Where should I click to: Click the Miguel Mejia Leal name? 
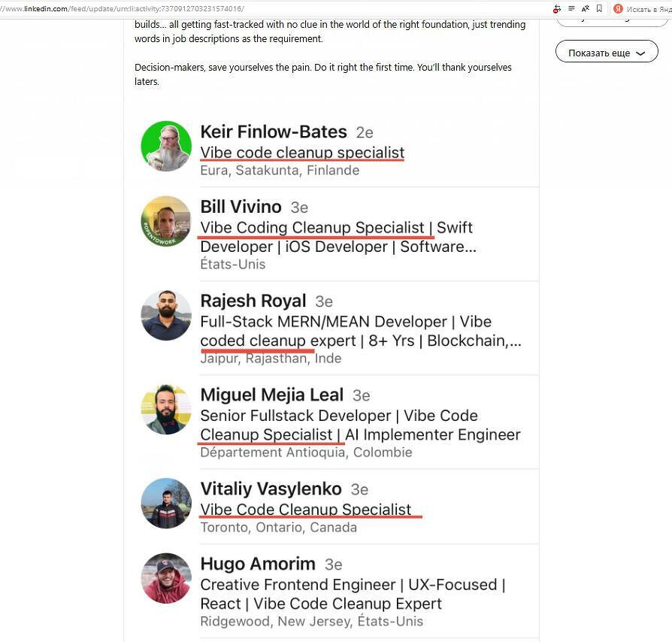point(271,395)
